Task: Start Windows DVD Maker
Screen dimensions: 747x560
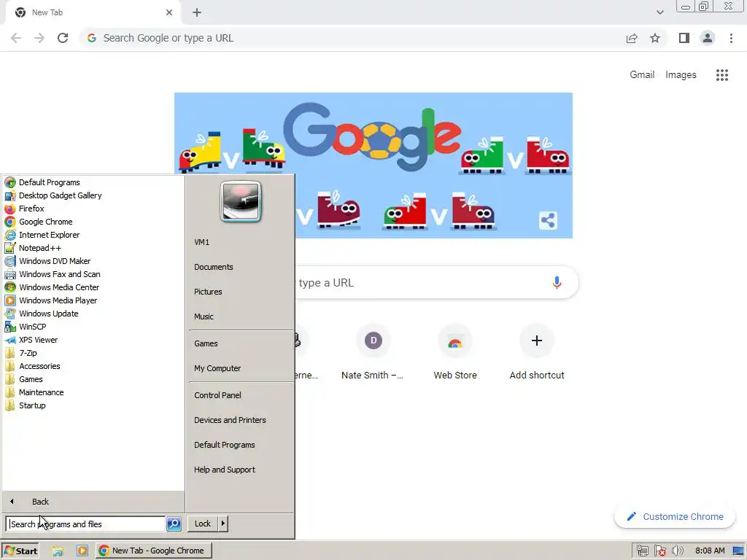Action: [x=54, y=261]
